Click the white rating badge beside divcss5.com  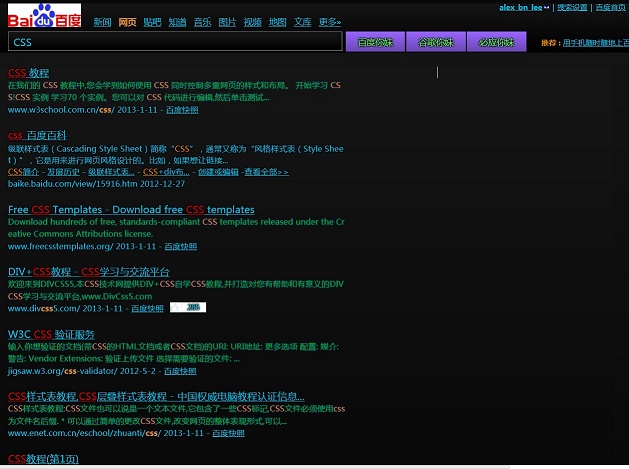[x=188, y=307]
